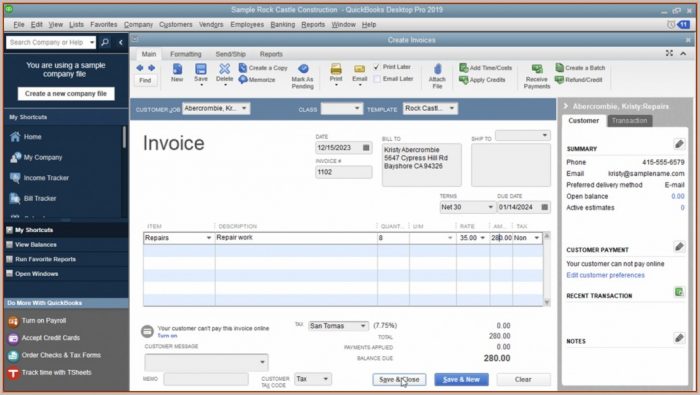Open Ship To dropdown

click(544, 135)
